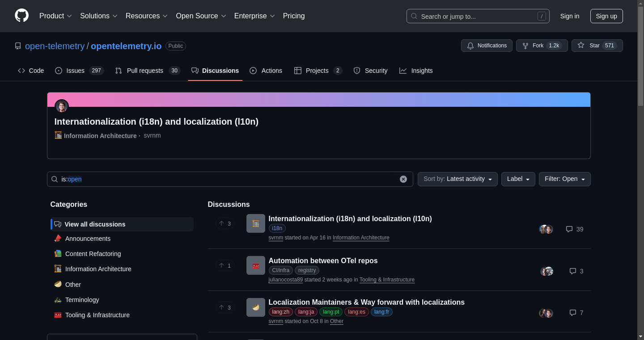Go to the Pricing page
The image size is (644, 340).
coord(294,16)
